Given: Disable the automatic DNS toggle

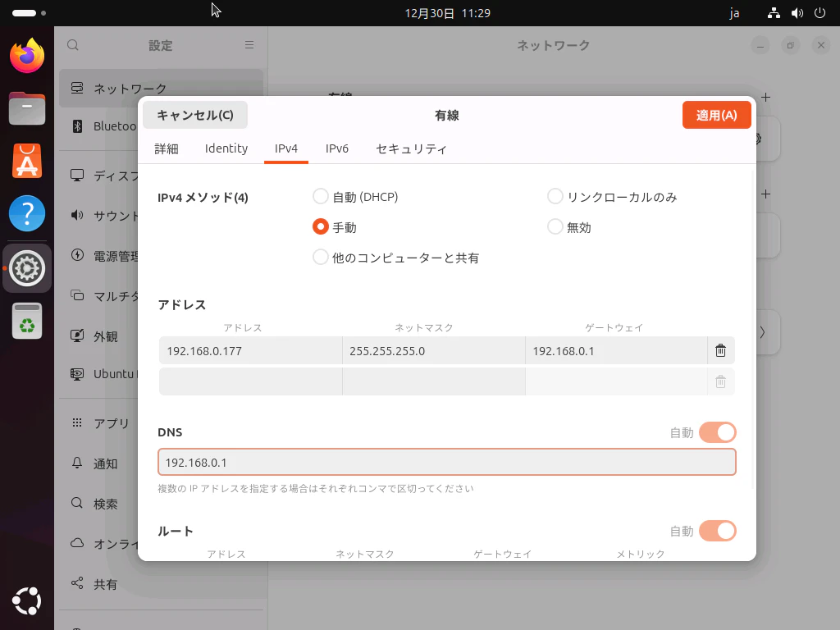Looking at the screenshot, I should pos(718,432).
